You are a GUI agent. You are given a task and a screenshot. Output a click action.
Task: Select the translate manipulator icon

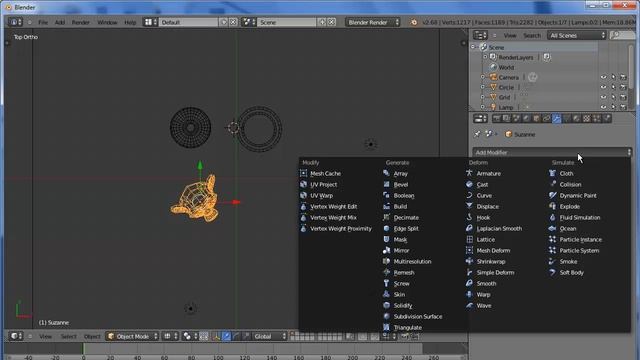[x=227, y=336]
